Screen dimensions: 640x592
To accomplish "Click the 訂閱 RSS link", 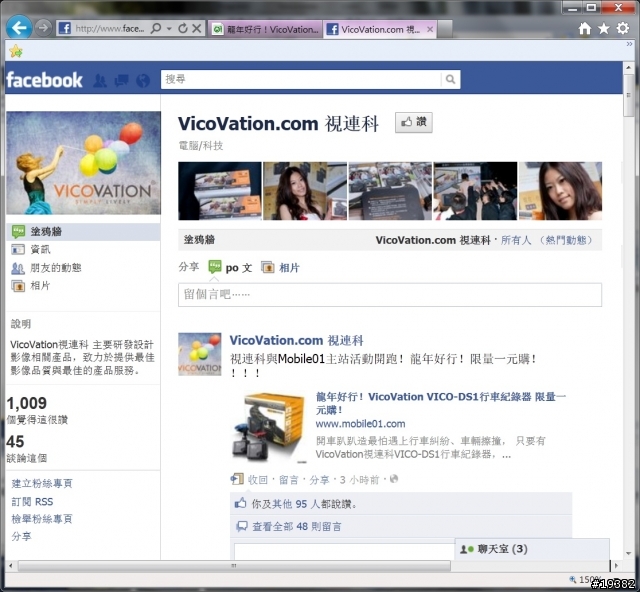I will coord(32,501).
